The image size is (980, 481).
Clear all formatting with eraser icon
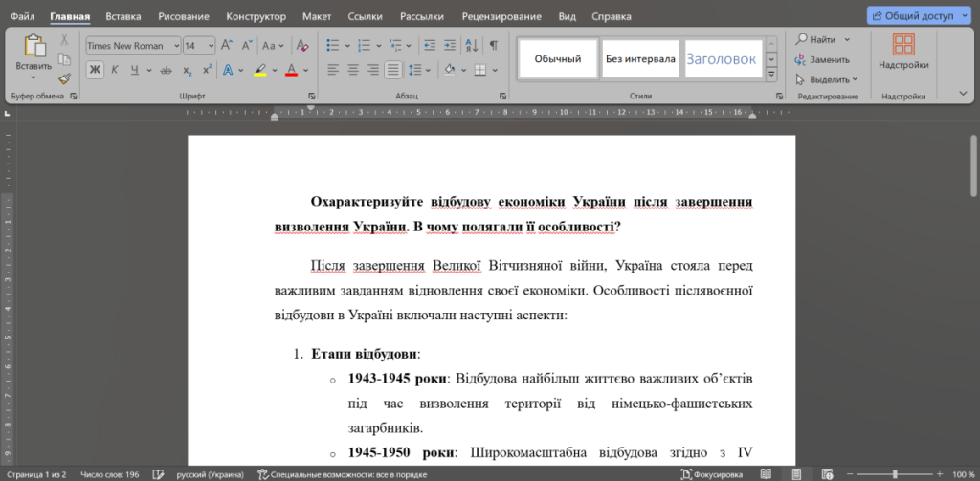click(303, 45)
